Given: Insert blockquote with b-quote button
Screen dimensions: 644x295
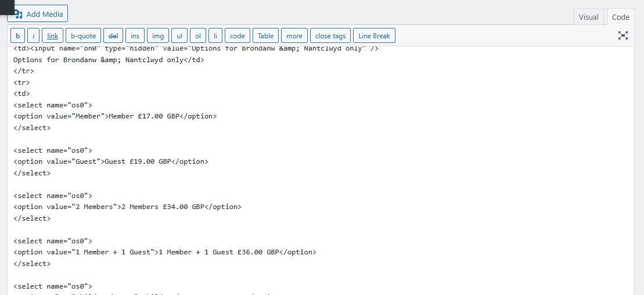Looking at the screenshot, I should (84, 36).
